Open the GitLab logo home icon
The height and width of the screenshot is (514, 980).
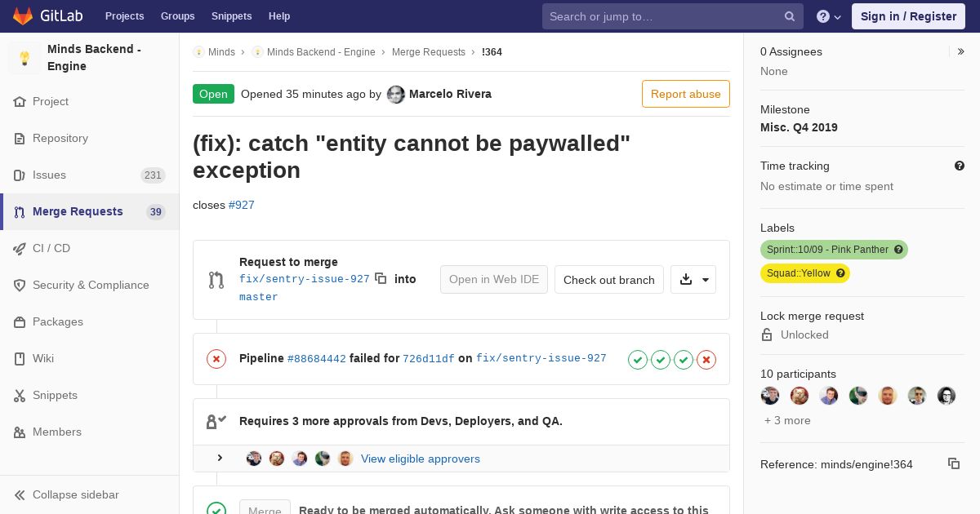pos(23,16)
